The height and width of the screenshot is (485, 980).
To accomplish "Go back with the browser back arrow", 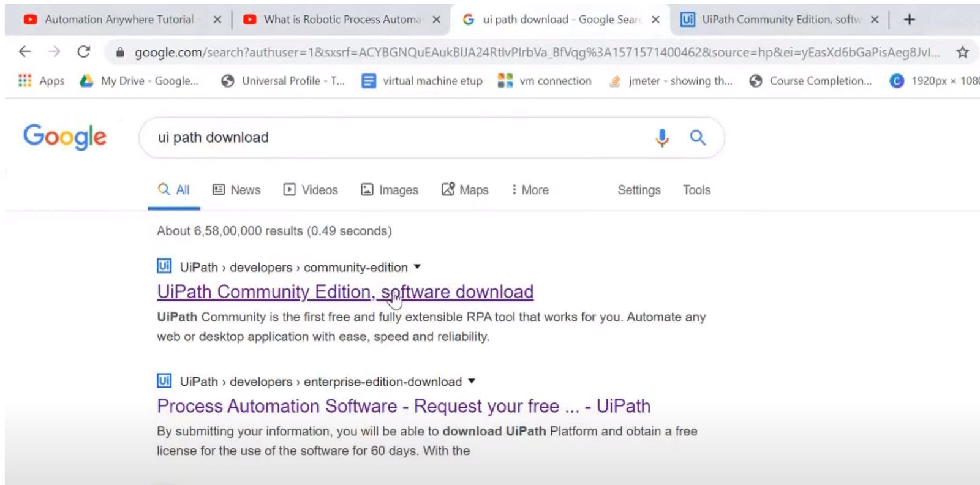I will coord(24,52).
